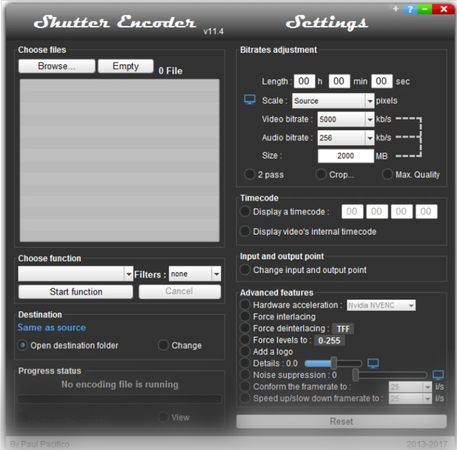
Task: Click the blue question mark help icon
Action: pos(410,9)
